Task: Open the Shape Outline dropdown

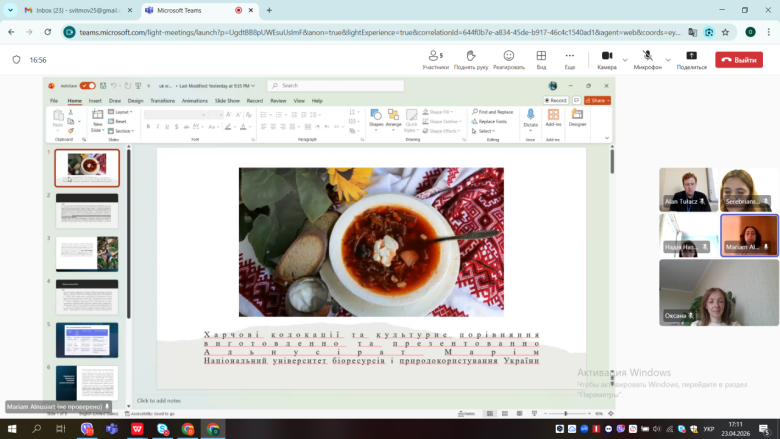Action: (442, 121)
